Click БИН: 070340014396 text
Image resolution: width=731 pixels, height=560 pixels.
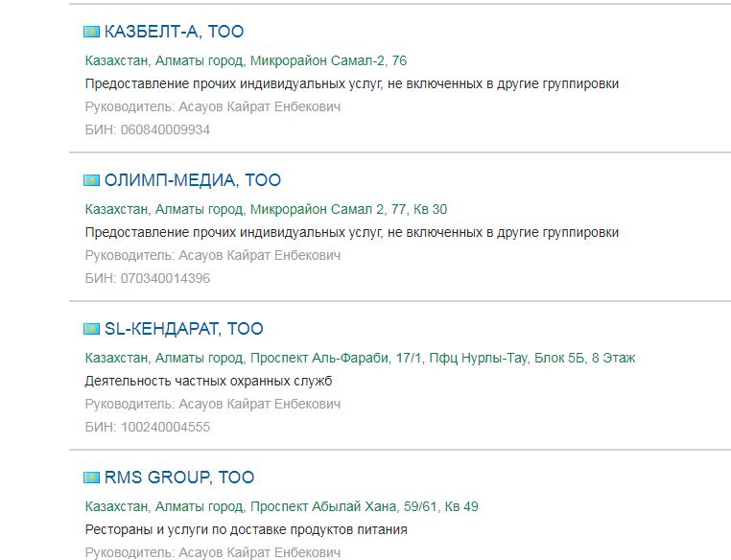(x=147, y=278)
